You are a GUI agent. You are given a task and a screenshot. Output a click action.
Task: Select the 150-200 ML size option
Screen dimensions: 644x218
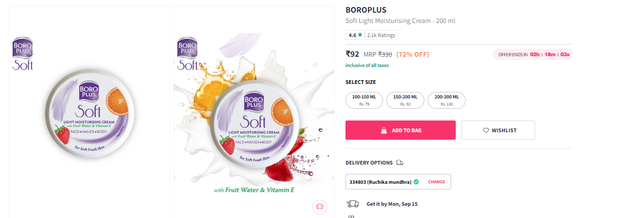pyautogui.click(x=405, y=100)
